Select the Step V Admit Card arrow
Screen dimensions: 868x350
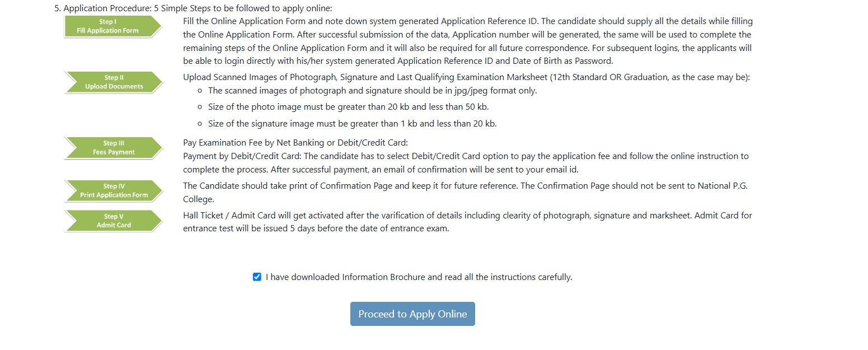coord(114,221)
